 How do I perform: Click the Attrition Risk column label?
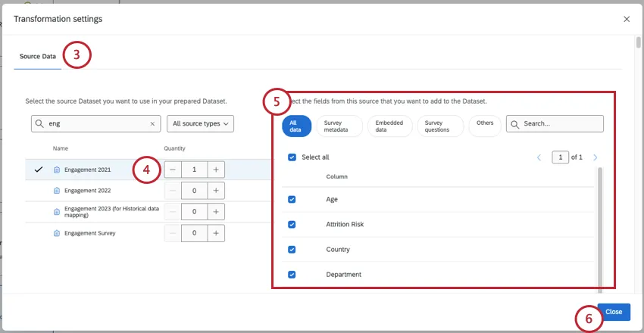345,224
